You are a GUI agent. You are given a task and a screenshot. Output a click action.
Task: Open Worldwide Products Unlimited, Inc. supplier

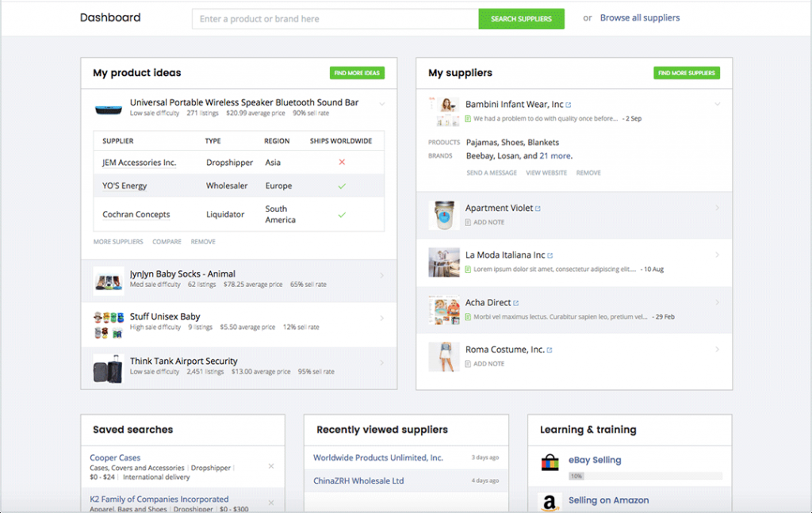coord(378,457)
